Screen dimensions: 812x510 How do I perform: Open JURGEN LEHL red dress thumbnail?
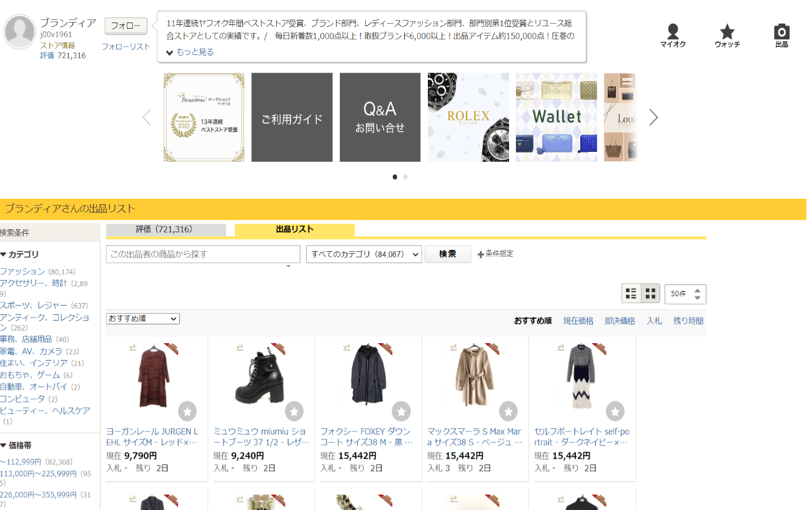click(x=154, y=375)
